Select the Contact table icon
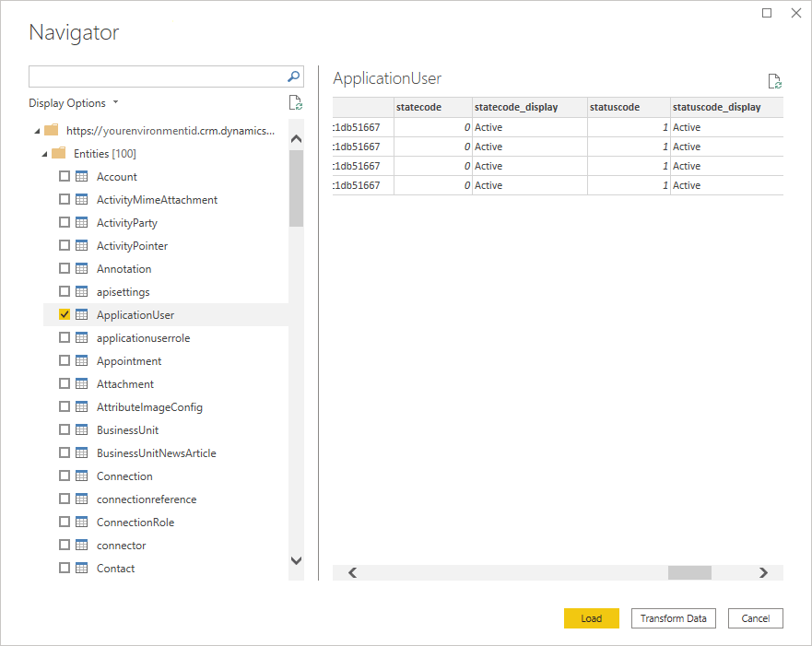The image size is (812, 646). (82, 568)
